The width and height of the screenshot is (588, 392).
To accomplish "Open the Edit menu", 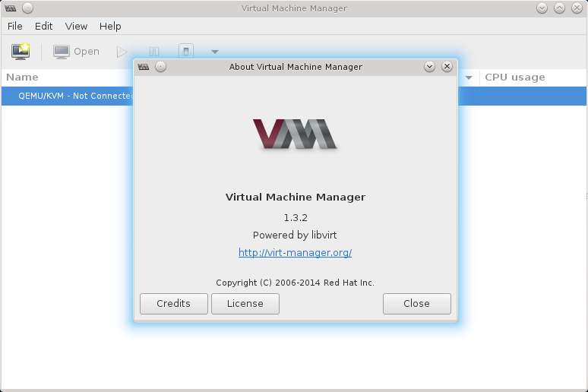I will click(43, 27).
